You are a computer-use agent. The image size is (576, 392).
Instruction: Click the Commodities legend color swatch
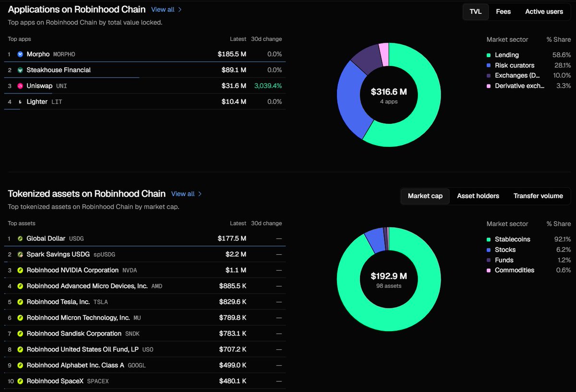point(489,271)
